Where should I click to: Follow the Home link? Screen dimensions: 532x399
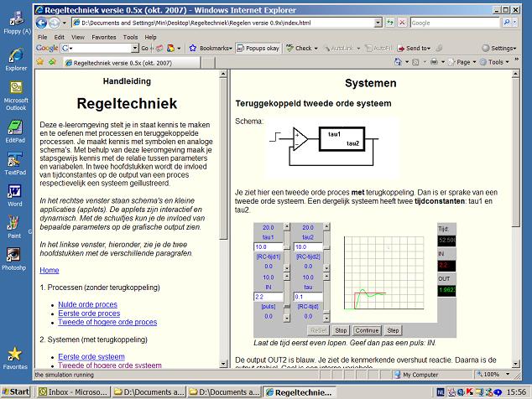[x=50, y=270]
